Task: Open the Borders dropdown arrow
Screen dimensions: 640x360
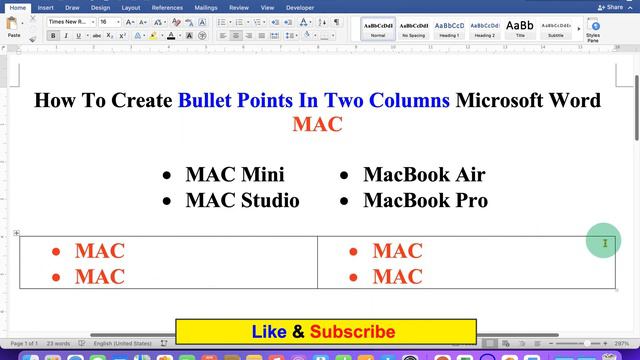Action: pyautogui.click(x=333, y=36)
